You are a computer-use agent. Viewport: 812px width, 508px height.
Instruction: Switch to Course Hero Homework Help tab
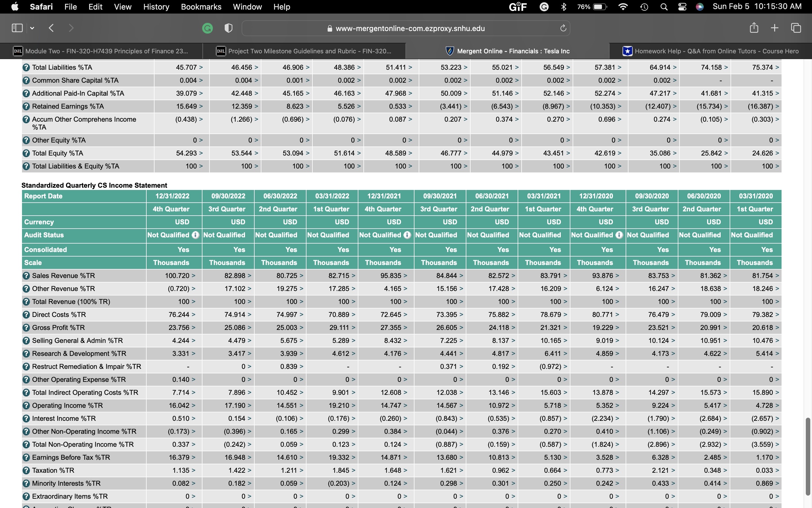[710, 51]
